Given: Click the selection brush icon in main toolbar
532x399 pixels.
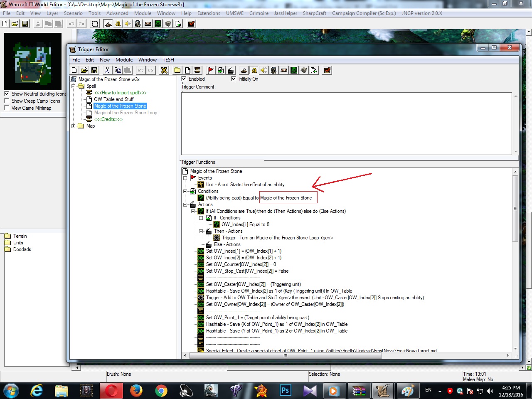Looking at the screenshot, I should pyautogui.click(x=95, y=24).
